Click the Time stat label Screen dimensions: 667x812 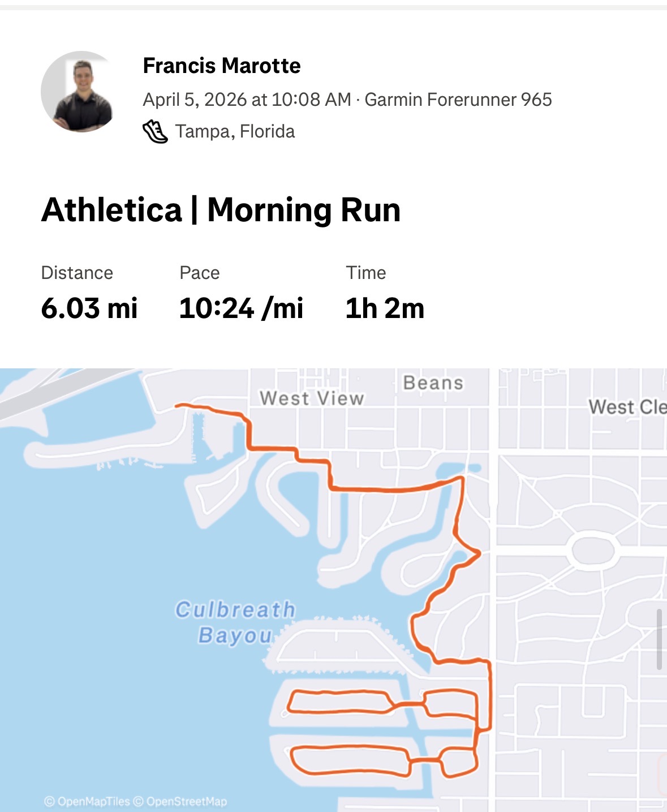coord(365,273)
